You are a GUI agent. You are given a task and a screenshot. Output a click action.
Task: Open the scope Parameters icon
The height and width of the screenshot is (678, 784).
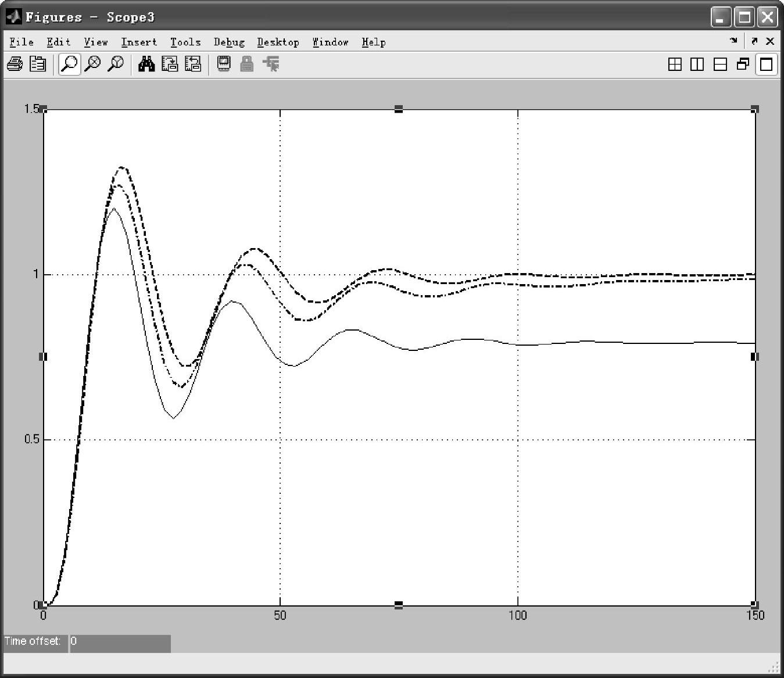point(38,64)
